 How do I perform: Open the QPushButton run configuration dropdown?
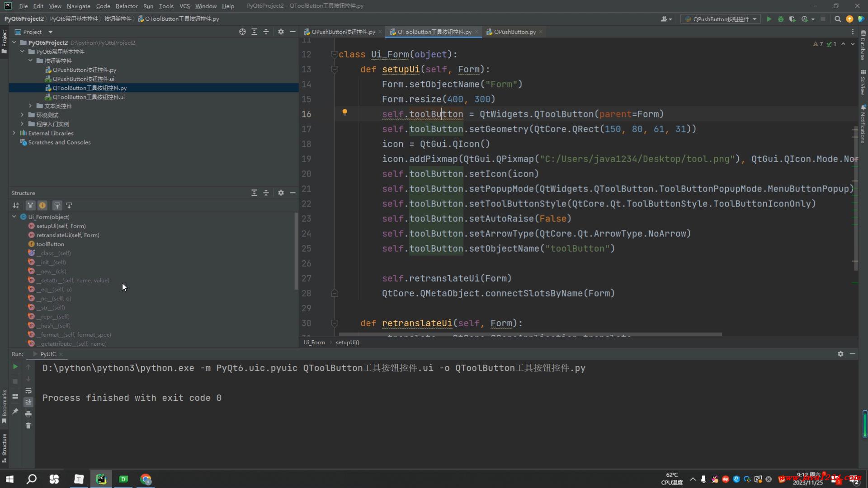click(721, 19)
